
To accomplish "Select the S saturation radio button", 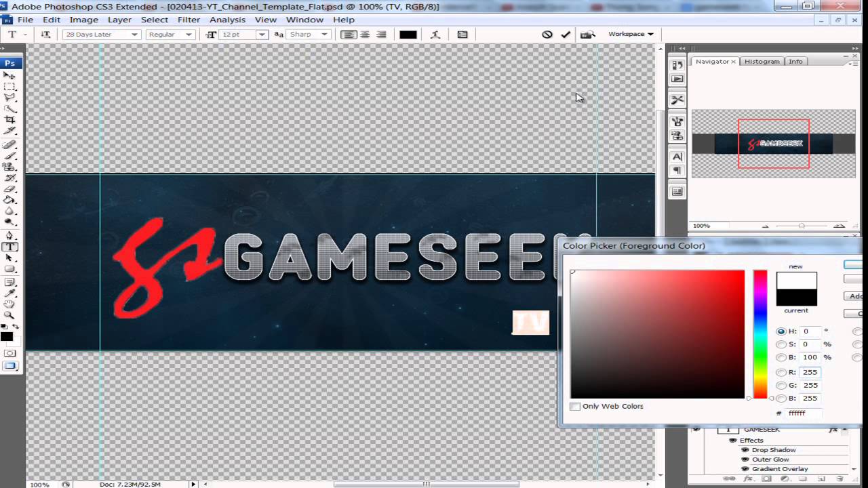I will click(x=781, y=344).
